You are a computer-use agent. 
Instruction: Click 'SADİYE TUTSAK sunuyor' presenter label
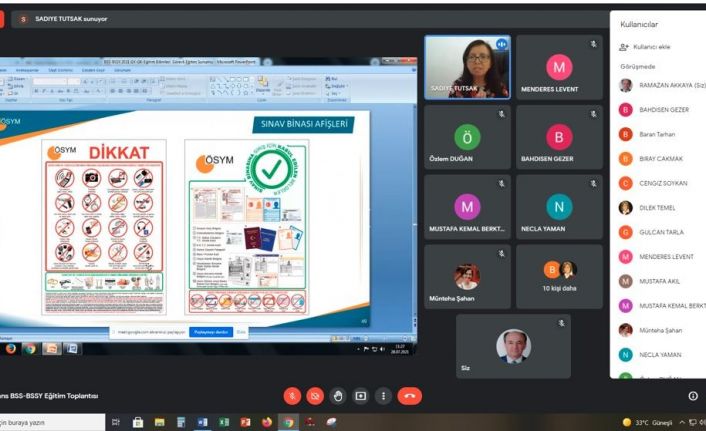tap(71, 19)
